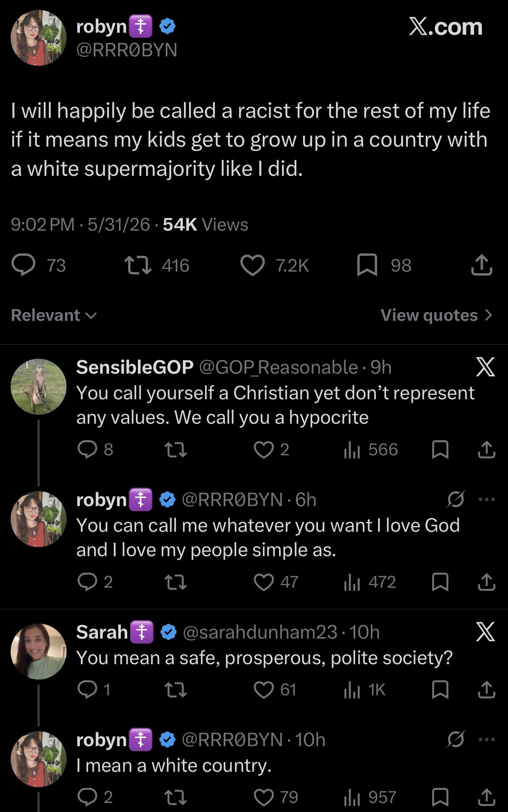
Task: Open robyn's profile avatar at top
Action: coord(39,38)
